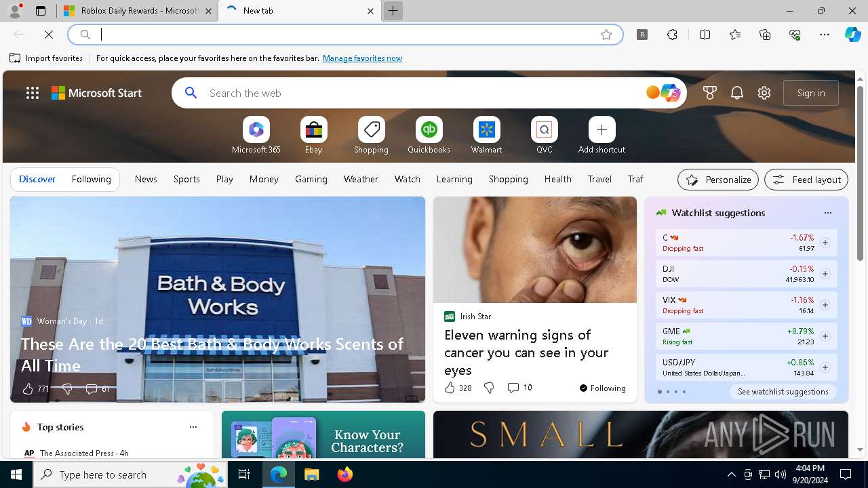Open Windows Start menu

pyautogui.click(x=16, y=474)
